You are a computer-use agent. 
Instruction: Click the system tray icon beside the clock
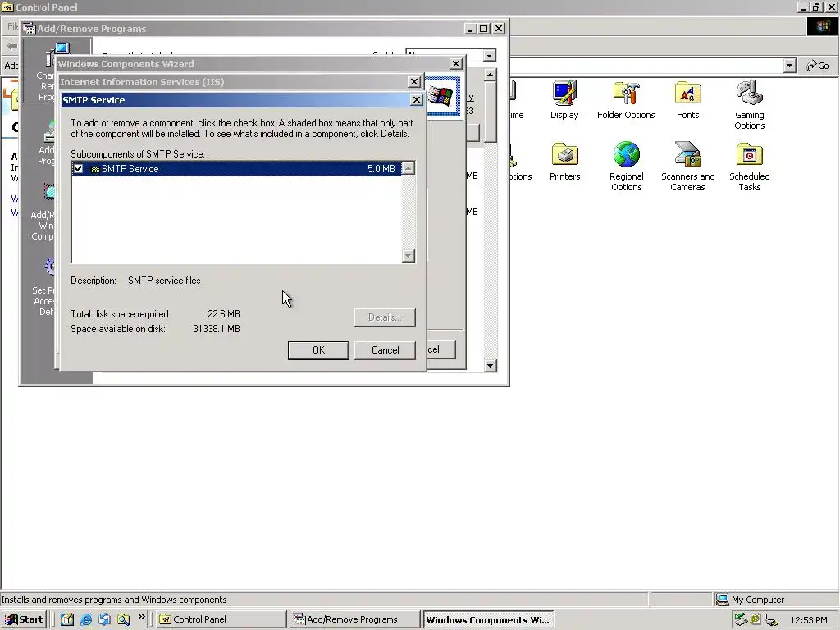pyautogui.click(x=771, y=620)
